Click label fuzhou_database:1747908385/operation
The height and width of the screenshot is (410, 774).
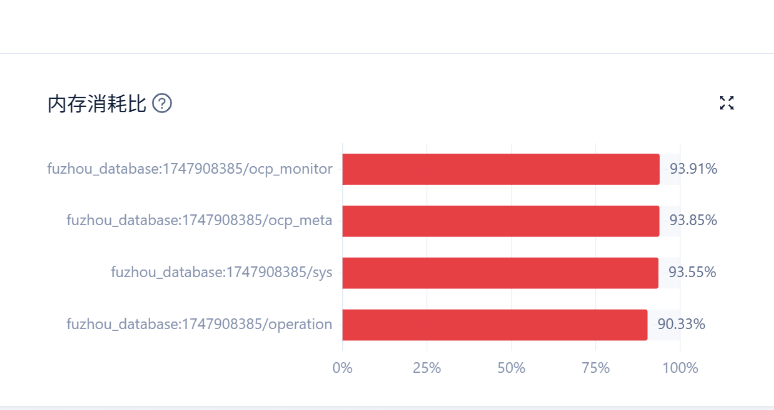199,324
